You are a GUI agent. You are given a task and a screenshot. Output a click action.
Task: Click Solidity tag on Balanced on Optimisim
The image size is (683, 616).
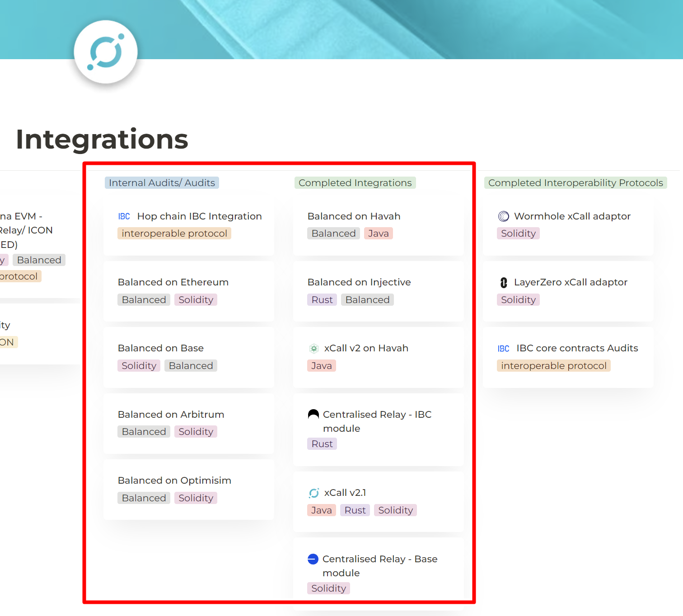(196, 498)
